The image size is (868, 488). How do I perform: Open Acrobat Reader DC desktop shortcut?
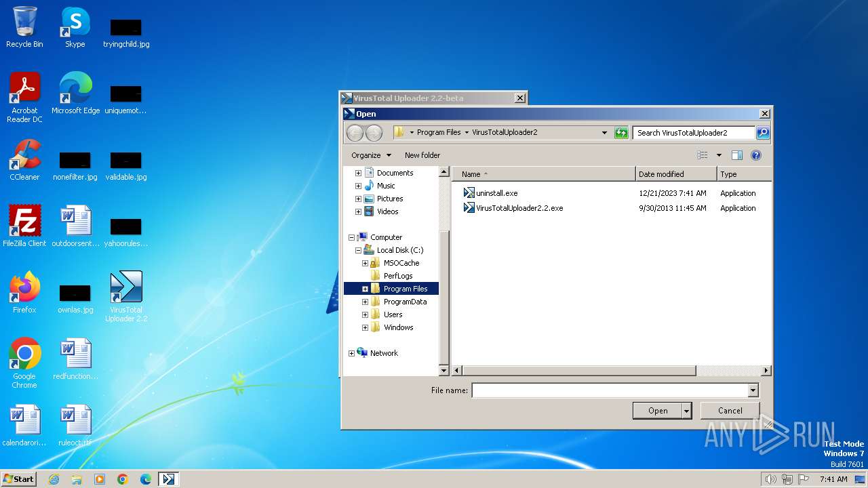coord(24,98)
